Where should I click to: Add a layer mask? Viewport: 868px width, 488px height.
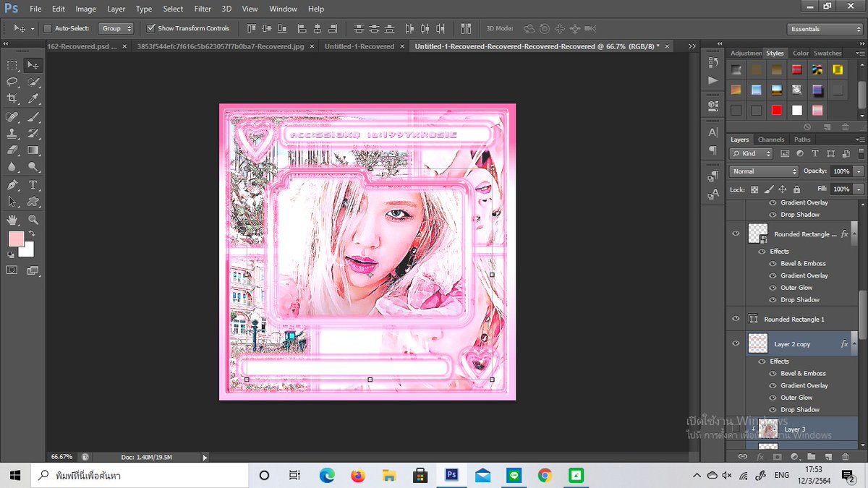pyautogui.click(x=778, y=457)
